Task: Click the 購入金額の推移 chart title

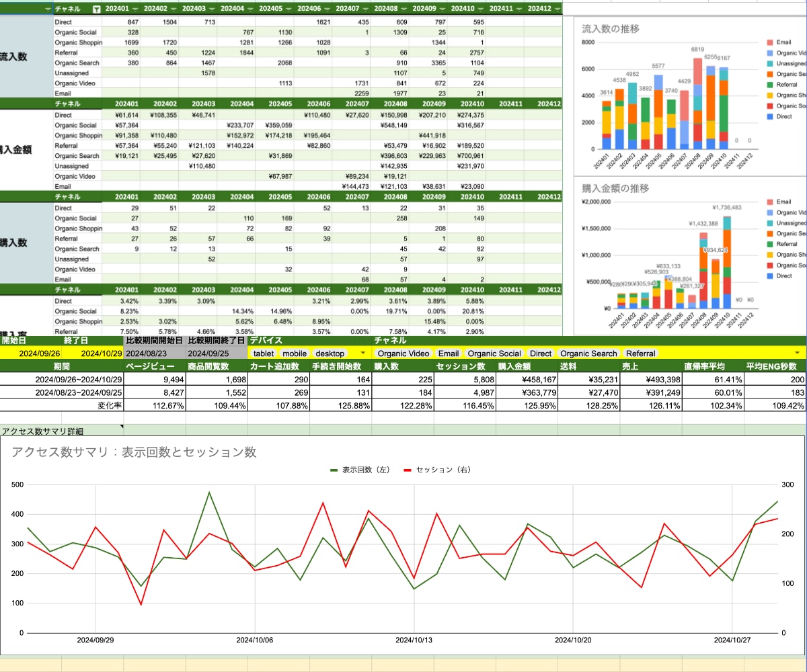Action: pos(615,188)
